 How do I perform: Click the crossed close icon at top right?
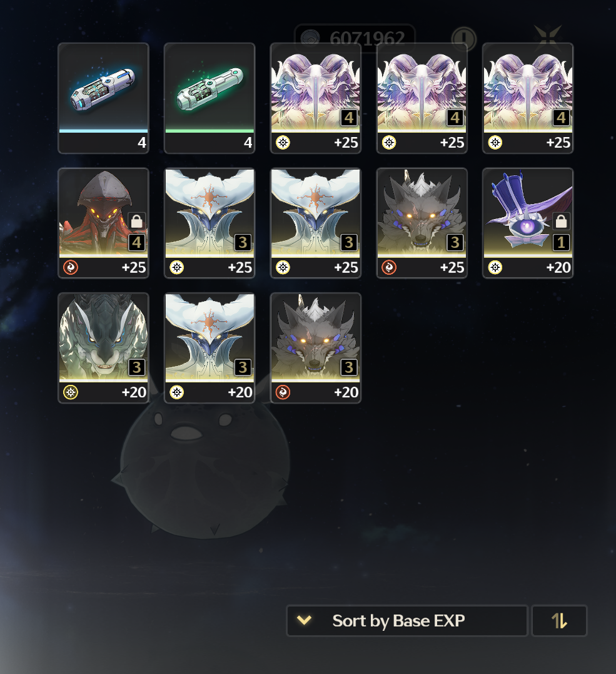[548, 38]
